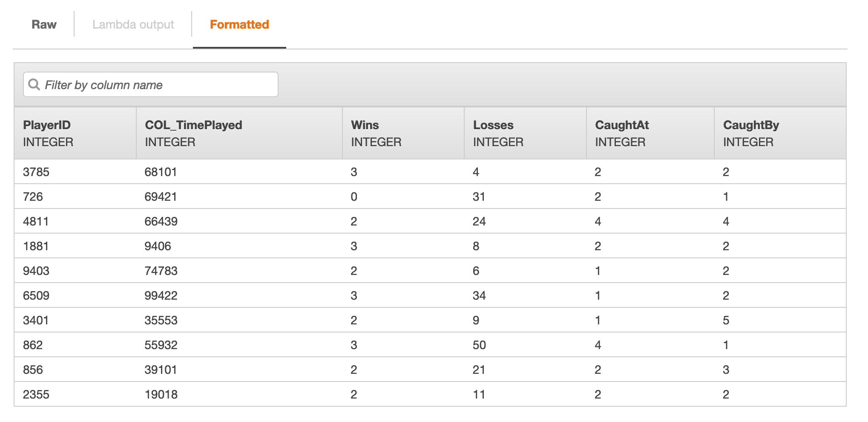Screen dimensions: 868x422
Task: Select PlayerID cell 856
Action: [x=33, y=370]
